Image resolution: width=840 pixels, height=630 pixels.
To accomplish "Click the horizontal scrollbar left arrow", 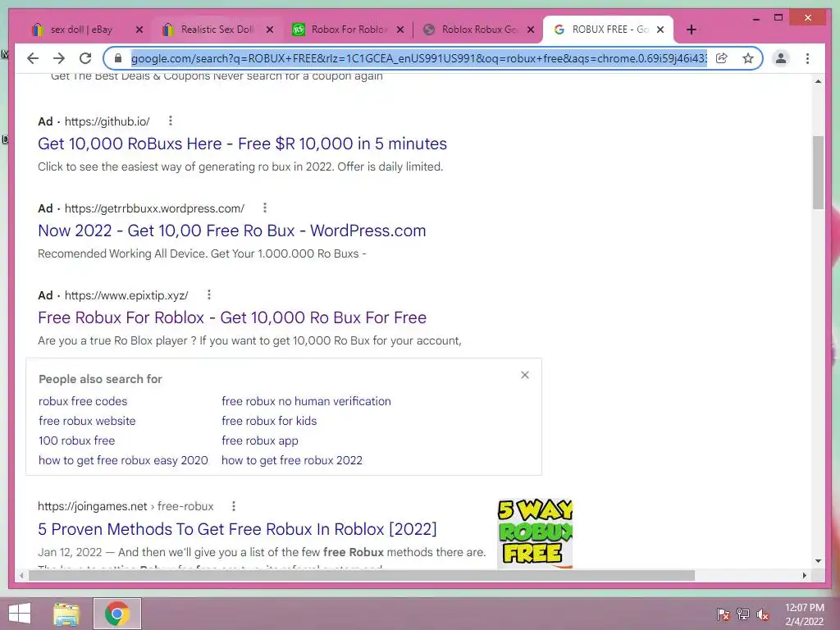I will click(21, 575).
